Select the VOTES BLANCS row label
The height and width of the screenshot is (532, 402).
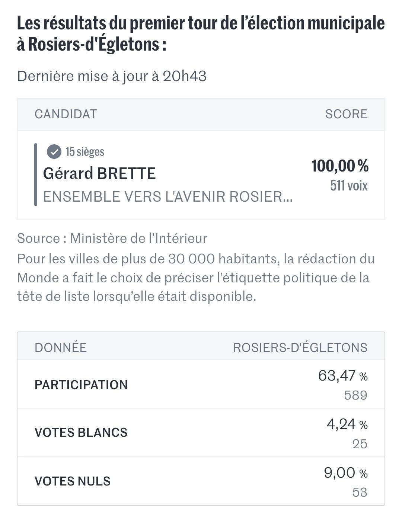tap(81, 432)
